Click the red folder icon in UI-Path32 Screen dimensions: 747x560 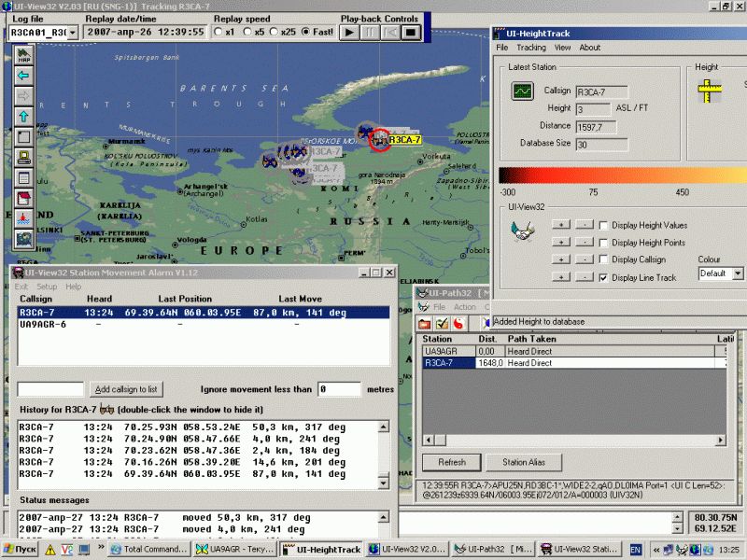(x=425, y=324)
